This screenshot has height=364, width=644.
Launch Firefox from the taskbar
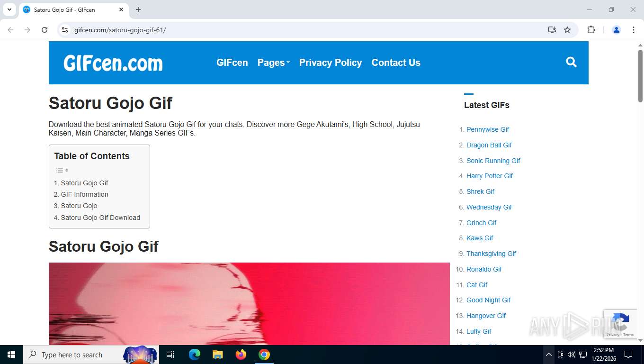click(x=241, y=355)
